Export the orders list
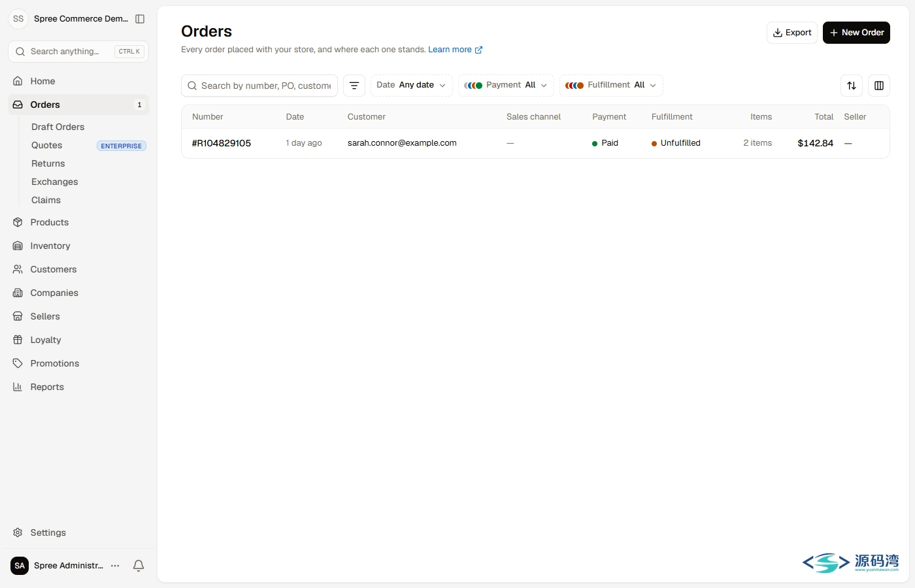The height and width of the screenshot is (588, 915). [x=792, y=33]
